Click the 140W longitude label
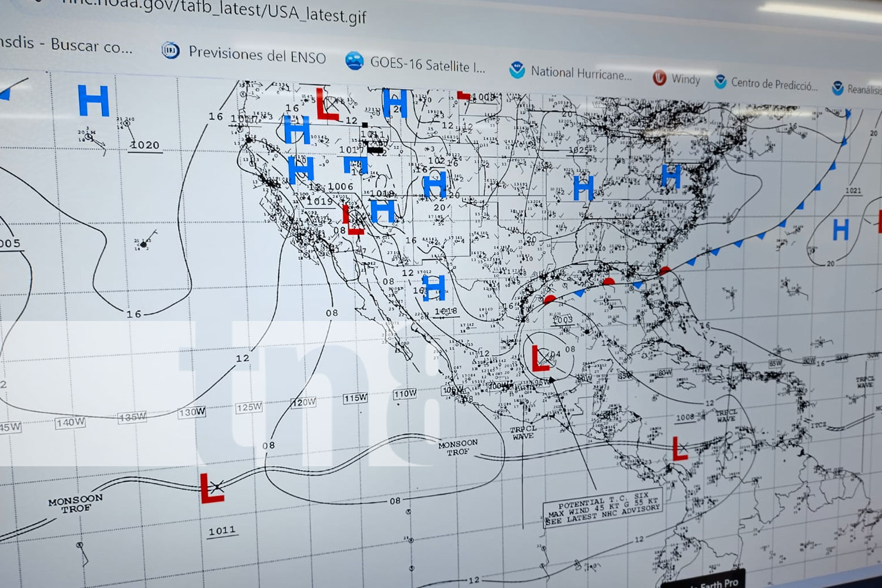This screenshot has width=882, height=588. coord(71,422)
